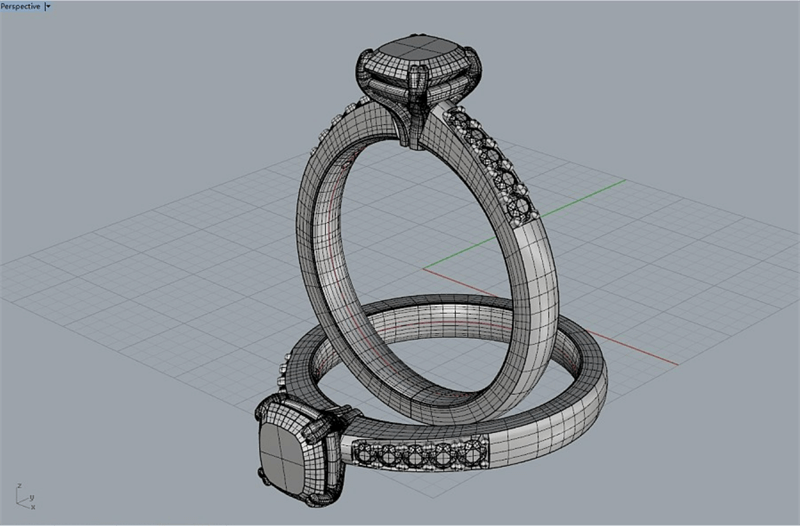Open the Perspective viewport dropdown arrow
Screen dimensions: 800x526
[48, 6]
